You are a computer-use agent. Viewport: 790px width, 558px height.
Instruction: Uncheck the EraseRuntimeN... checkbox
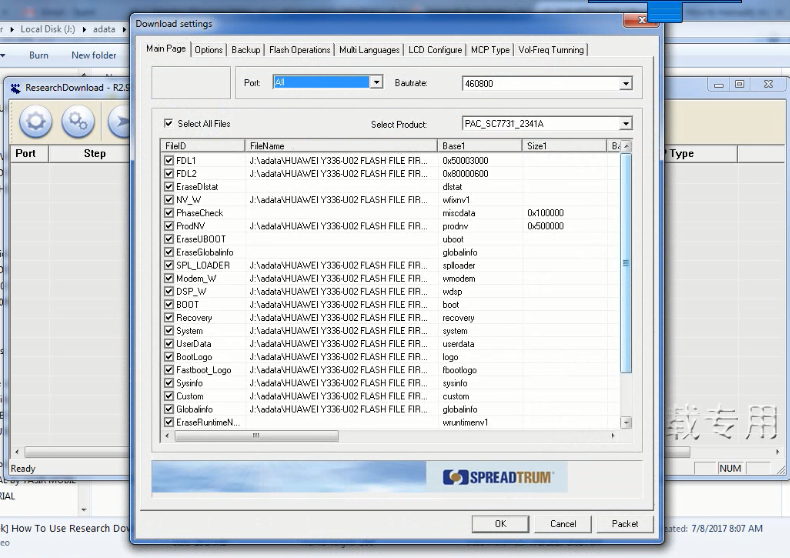point(169,423)
